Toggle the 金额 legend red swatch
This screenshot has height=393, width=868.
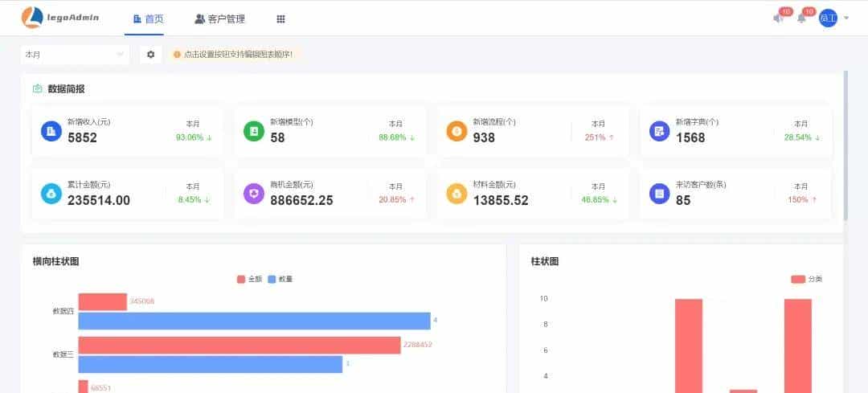[241, 280]
